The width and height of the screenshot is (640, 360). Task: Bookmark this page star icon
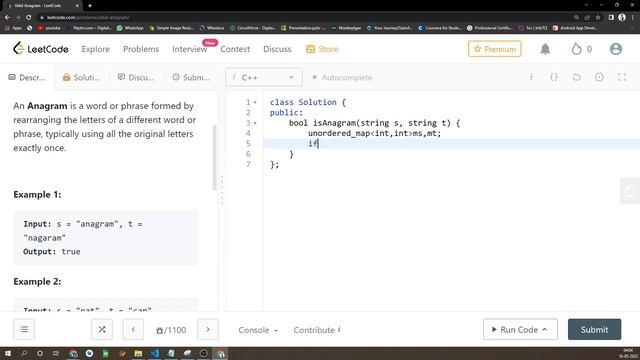pos(598,17)
